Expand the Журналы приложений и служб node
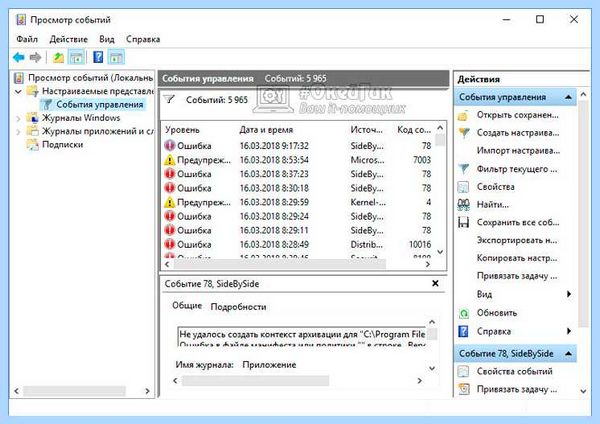 [x=18, y=132]
